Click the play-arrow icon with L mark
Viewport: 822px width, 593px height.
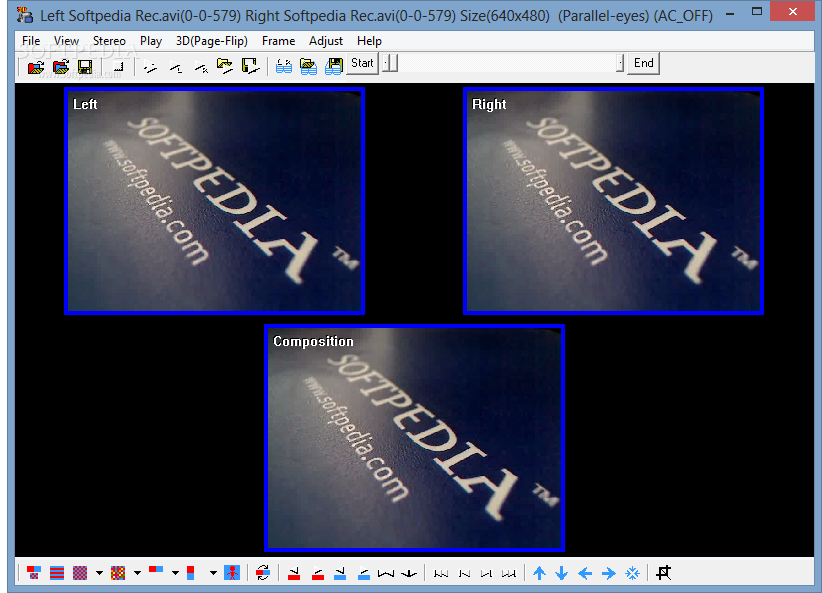pos(176,67)
